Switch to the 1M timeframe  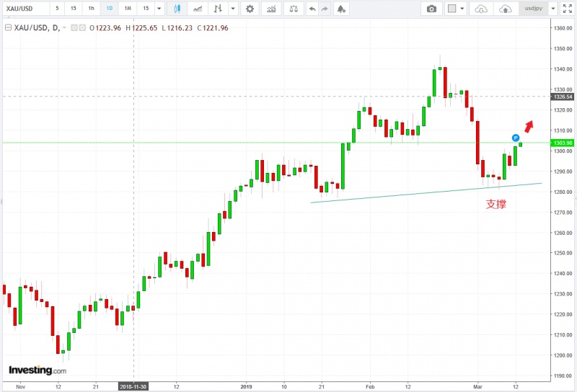127,9
